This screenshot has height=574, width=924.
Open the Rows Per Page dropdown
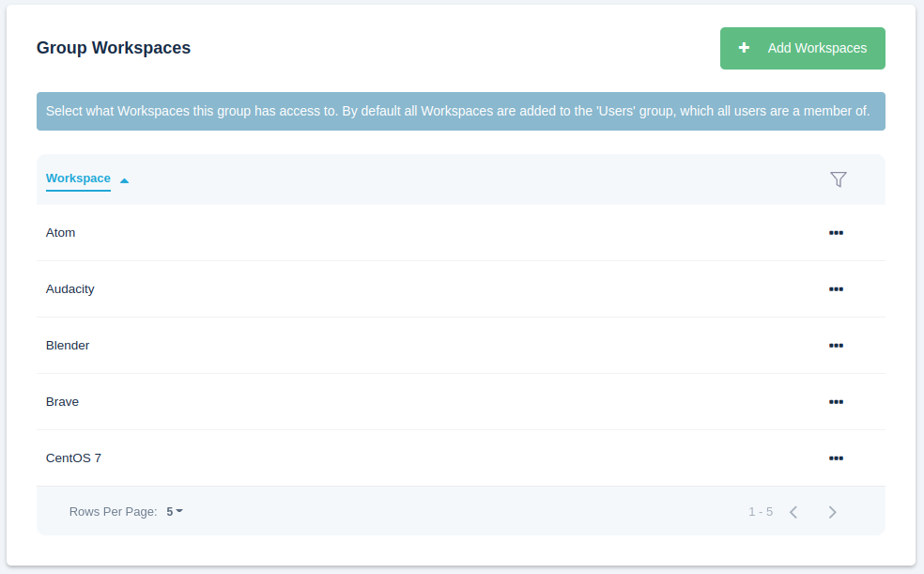(174, 511)
